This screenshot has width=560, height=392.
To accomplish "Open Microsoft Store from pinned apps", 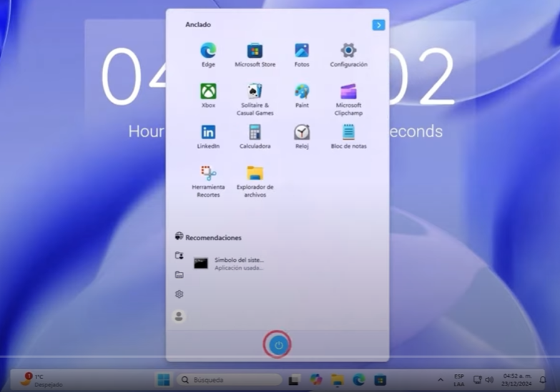I will [x=255, y=54].
